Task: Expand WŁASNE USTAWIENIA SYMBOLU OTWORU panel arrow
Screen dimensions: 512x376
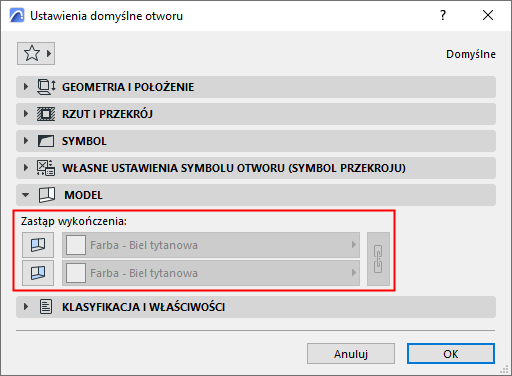Action: [x=26, y=168]
